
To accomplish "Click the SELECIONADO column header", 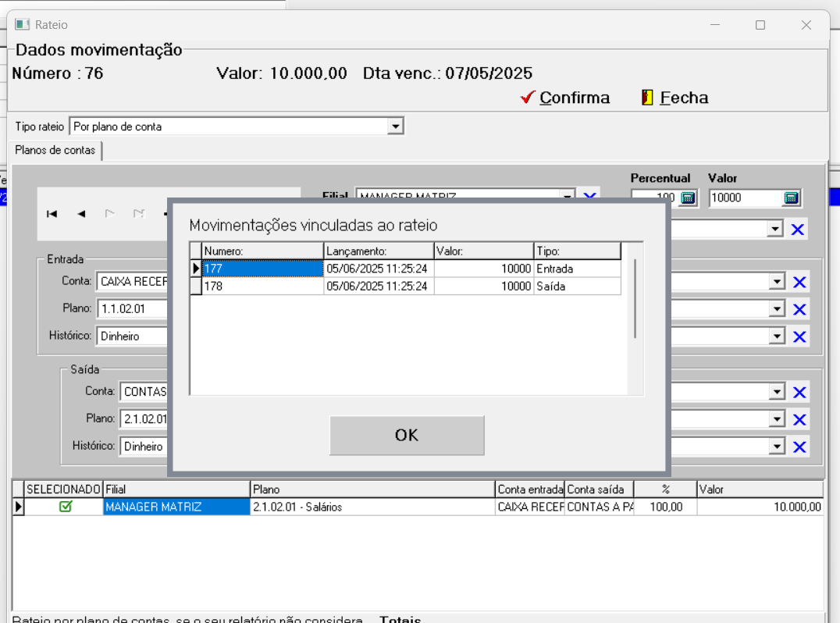I will (x=64, y=489).
